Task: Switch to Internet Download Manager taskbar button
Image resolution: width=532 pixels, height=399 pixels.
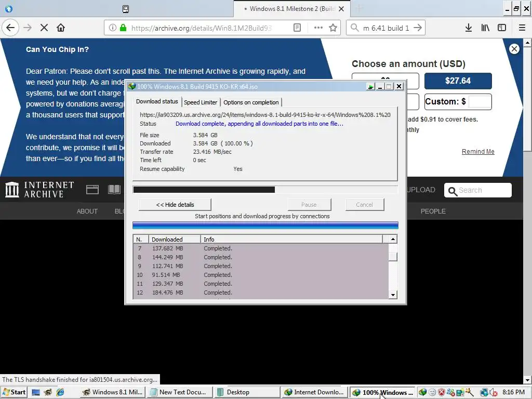Action: point(314,392)
